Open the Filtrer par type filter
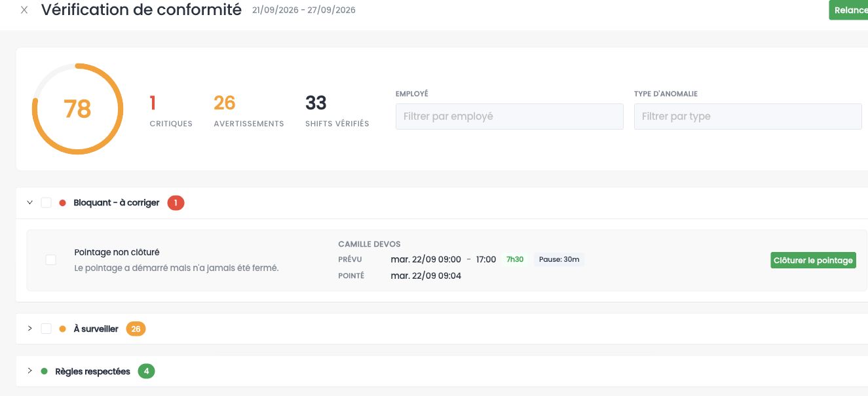Image resolution: width=868 pixels, height=396 pixels. point(748,117)
